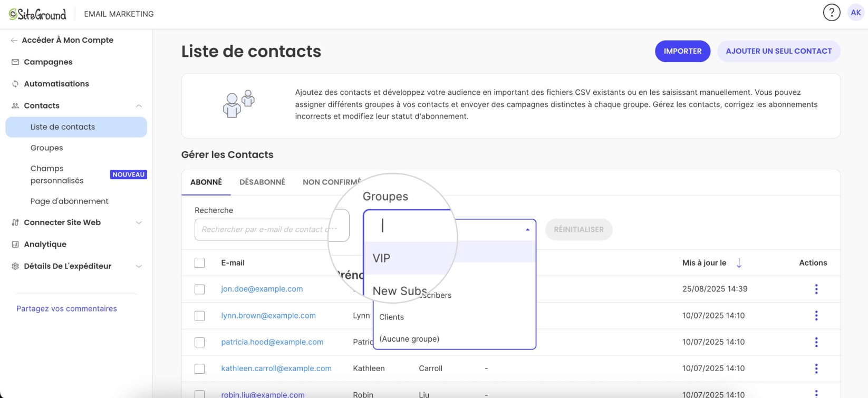Screen dimensions: 868x398
Task: Select the jon.doe@example.com row checkbox
Action: click(x=199, y=289)
